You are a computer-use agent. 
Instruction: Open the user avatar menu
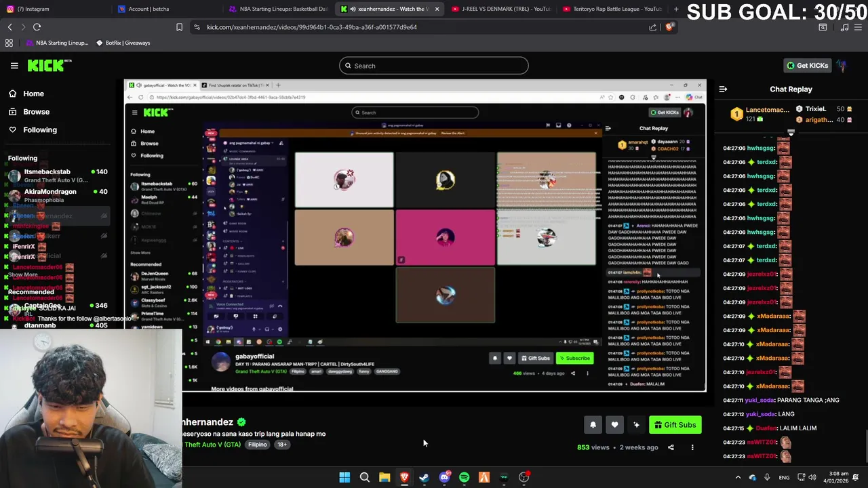[x=842, y=66]
